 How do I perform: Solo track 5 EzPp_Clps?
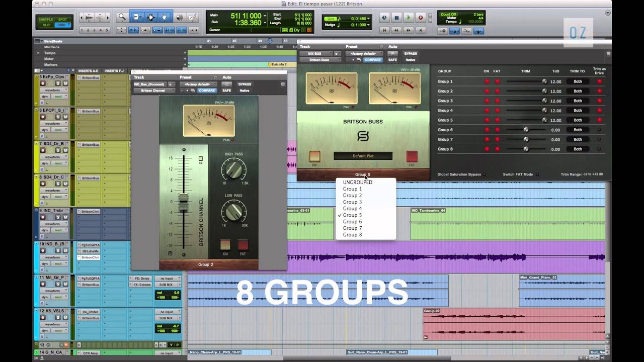point(58,83)
